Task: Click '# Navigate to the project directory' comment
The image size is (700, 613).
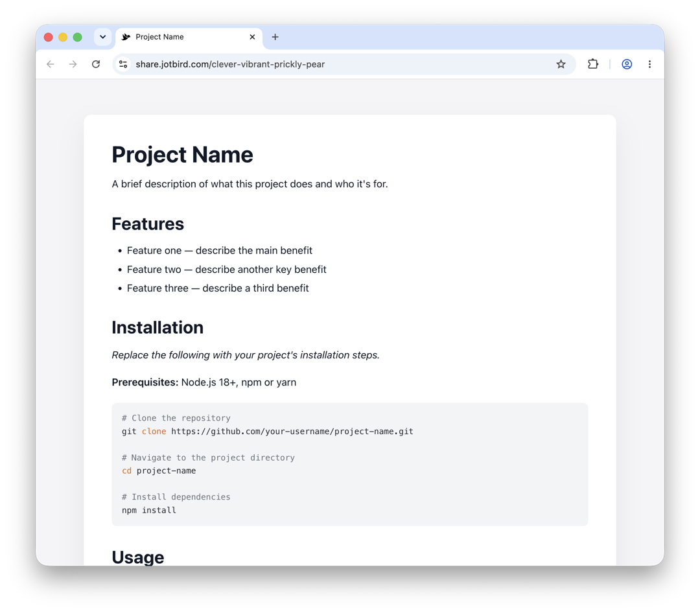Action: [x=208, y=457]
